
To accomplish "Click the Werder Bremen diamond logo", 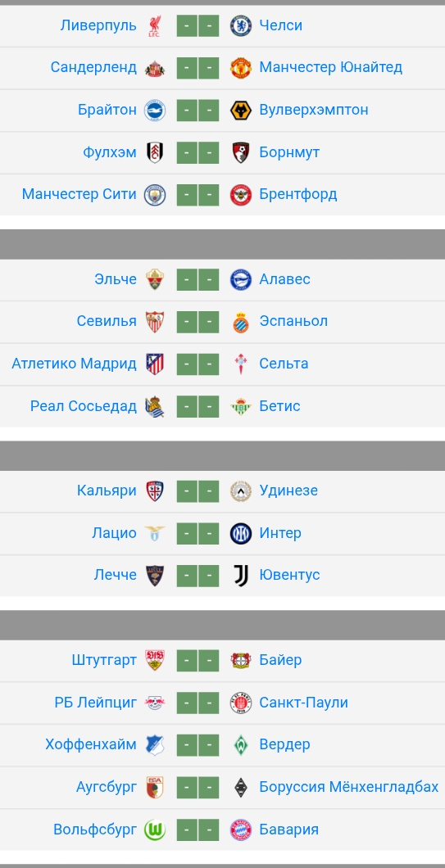I will click(240, 745).
